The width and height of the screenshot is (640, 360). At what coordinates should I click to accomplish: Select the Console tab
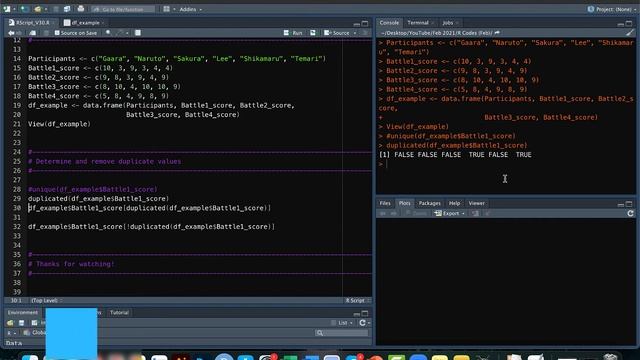tap(389, 23)
